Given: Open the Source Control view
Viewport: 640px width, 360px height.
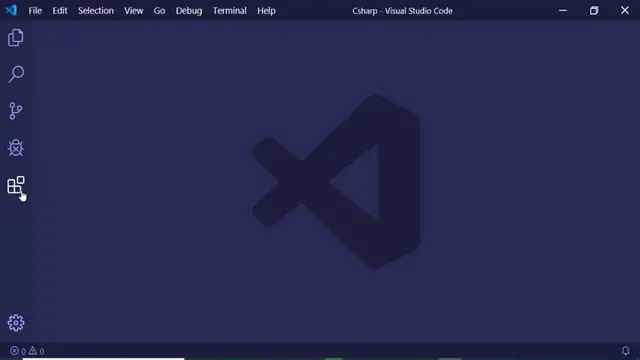Looking at the screenshot, I should [16, 111].
